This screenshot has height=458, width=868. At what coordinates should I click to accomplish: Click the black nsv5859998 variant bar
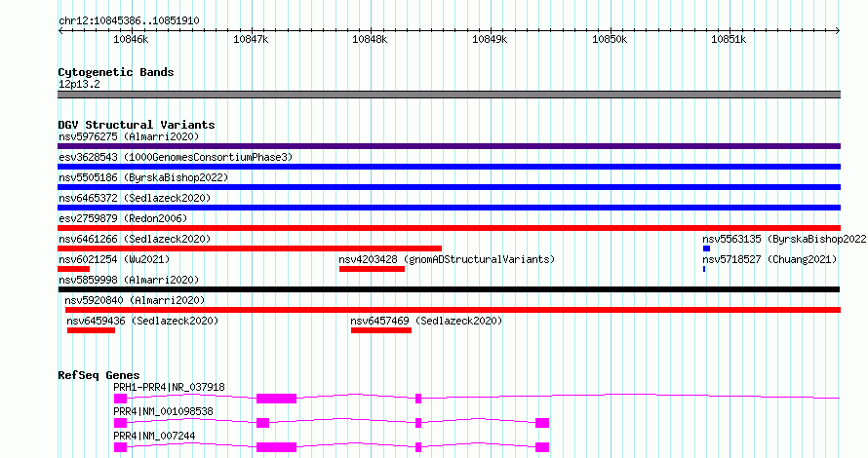[449, 289]
